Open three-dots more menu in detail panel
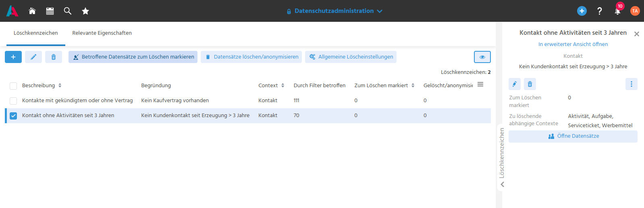 click(x=632, y=84)
